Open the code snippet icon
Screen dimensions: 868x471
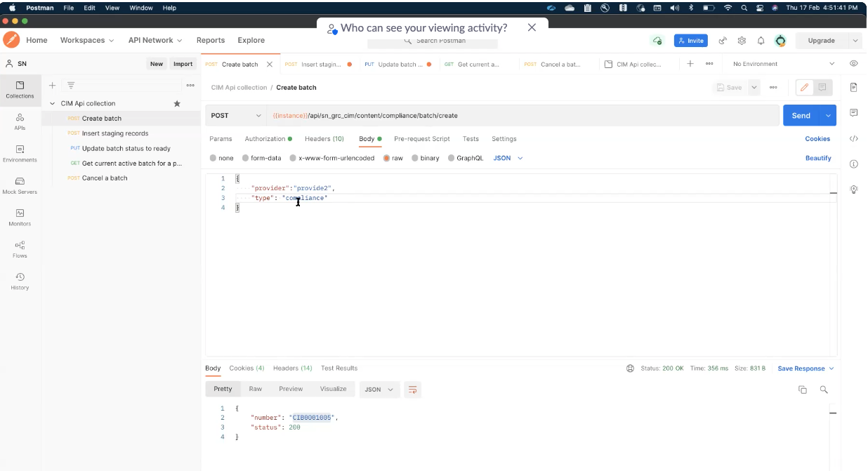[x=854, y=138]
